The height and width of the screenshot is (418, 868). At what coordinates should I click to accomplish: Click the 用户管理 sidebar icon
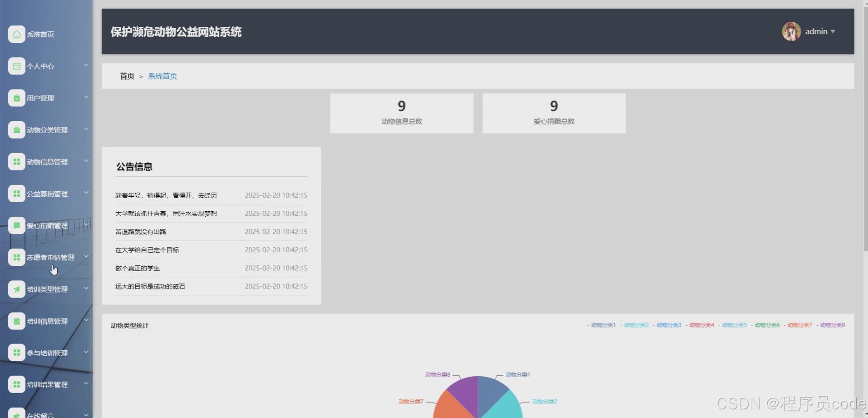[17, 98]
